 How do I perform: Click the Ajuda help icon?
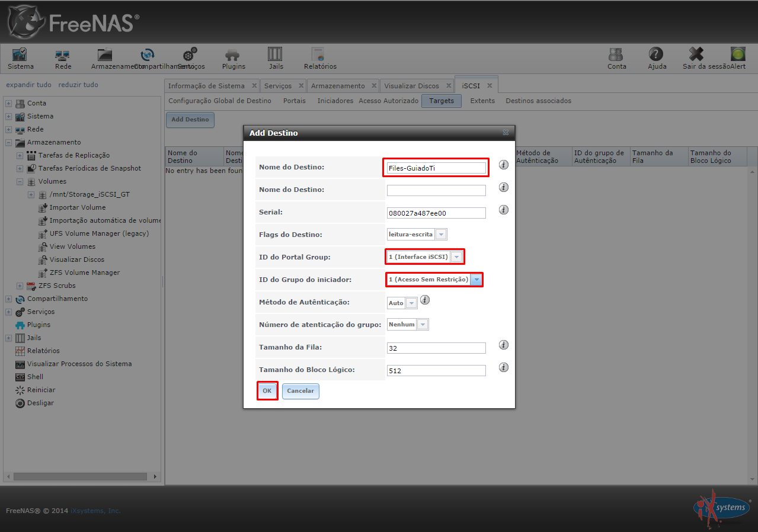656,55
